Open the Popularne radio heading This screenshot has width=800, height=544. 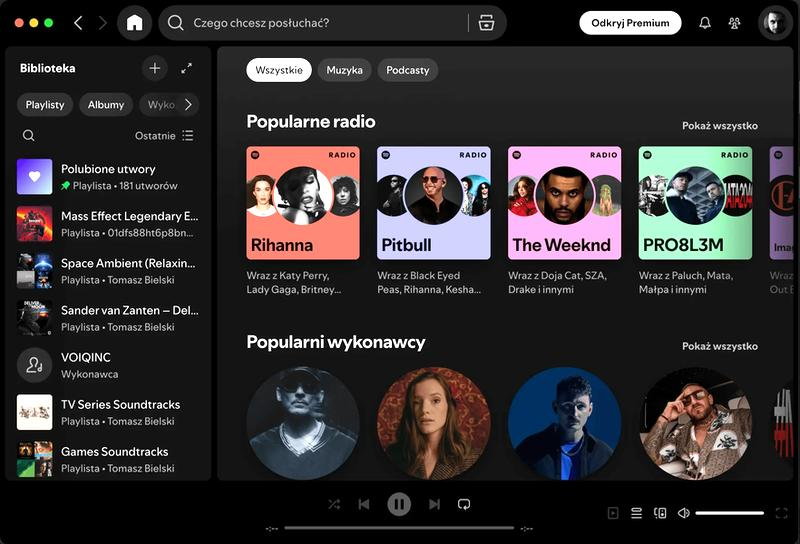(311, 121)
